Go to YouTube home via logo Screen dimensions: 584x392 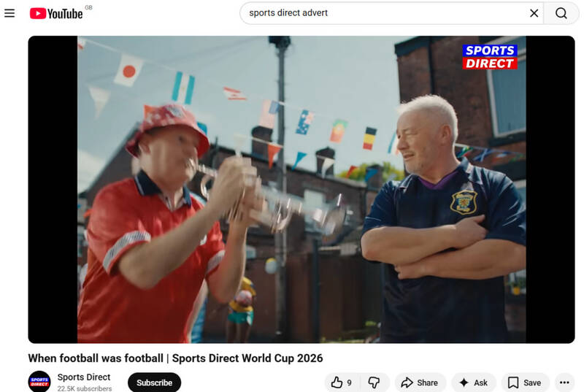tap(56, 13)
